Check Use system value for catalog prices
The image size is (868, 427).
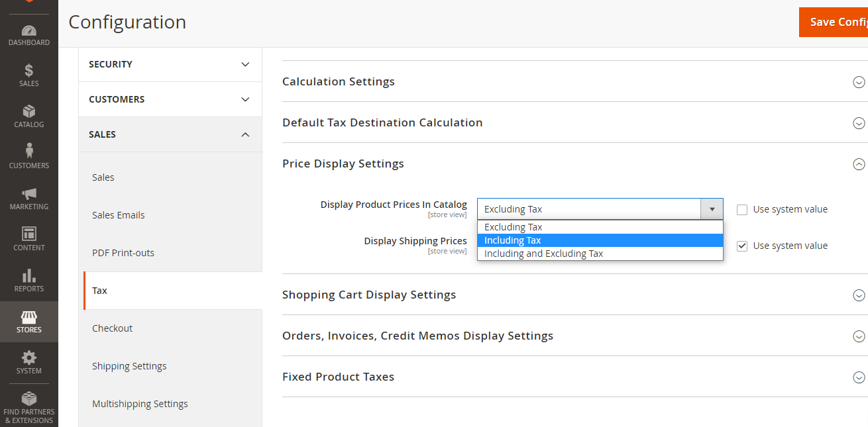(742, 209)
